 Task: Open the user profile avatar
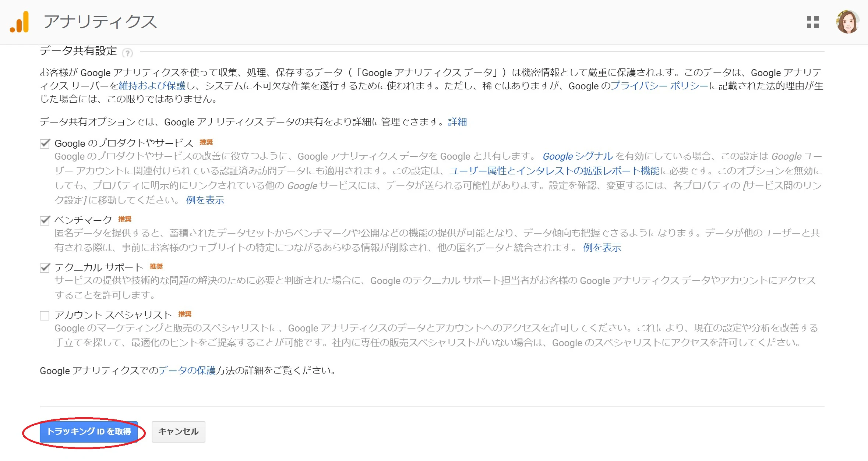coord(848,22)
